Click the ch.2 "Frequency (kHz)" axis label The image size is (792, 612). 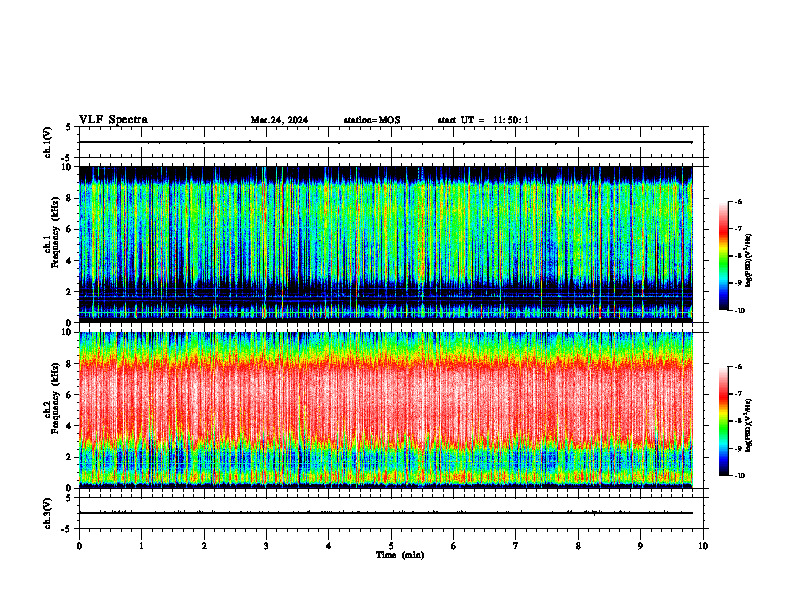pos(56,398)
